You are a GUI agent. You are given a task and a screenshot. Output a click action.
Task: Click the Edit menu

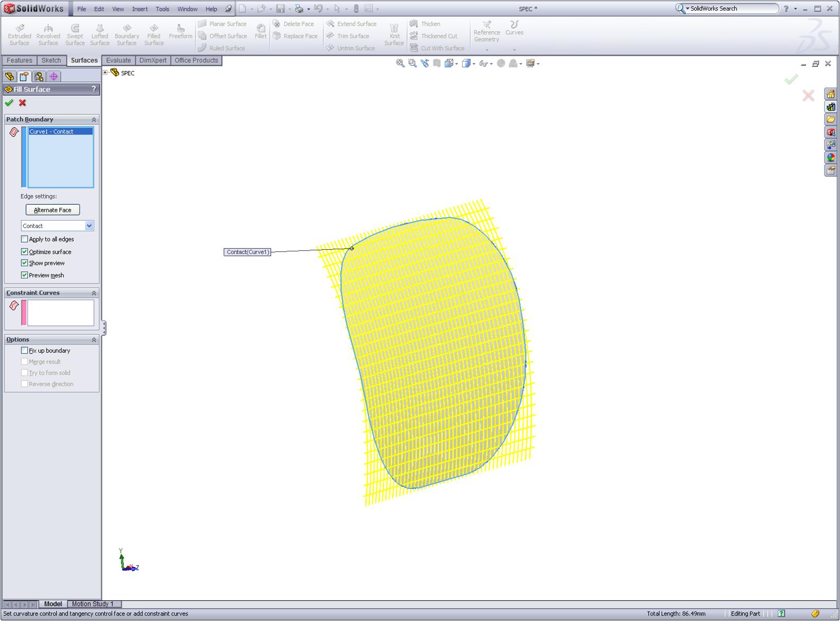[x=99, y=9]
